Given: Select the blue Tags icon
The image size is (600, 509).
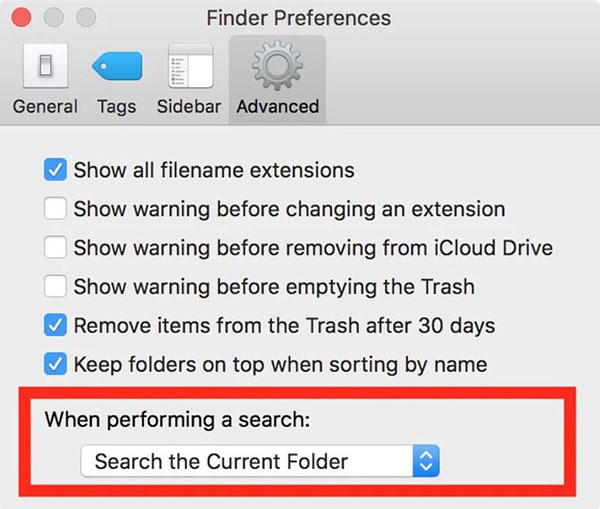Looking at the screenshot, I should [117, 66].
